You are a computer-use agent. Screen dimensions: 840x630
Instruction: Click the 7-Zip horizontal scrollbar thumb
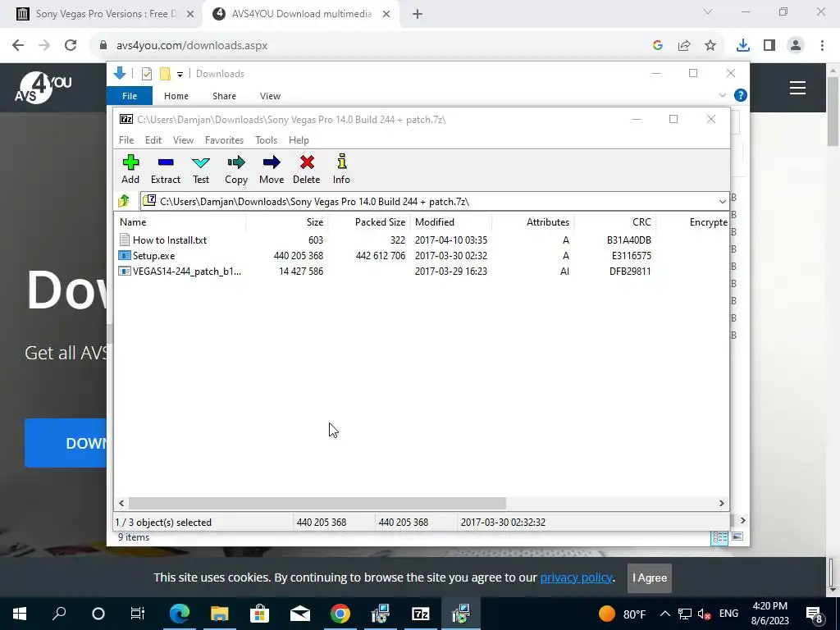(x=317, y=503)
